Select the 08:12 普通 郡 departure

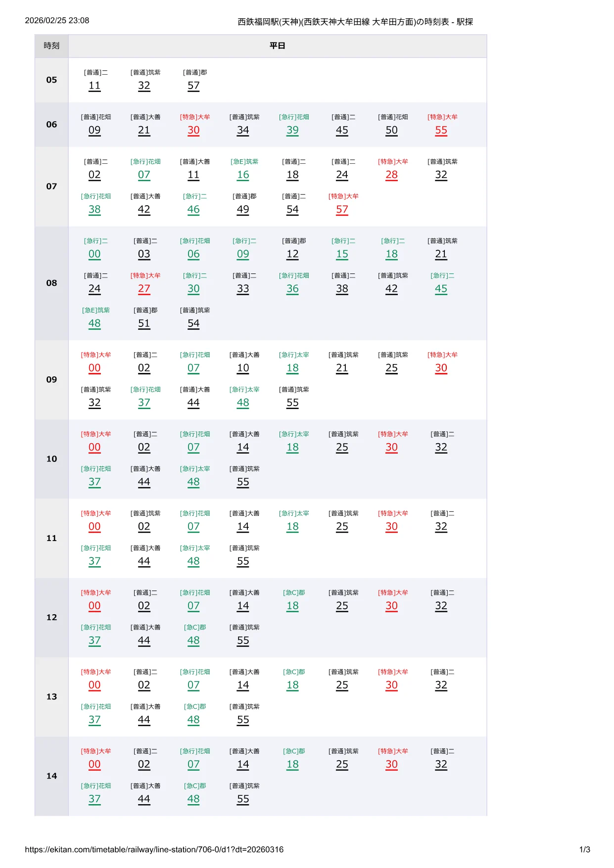[x=292, y=254]
